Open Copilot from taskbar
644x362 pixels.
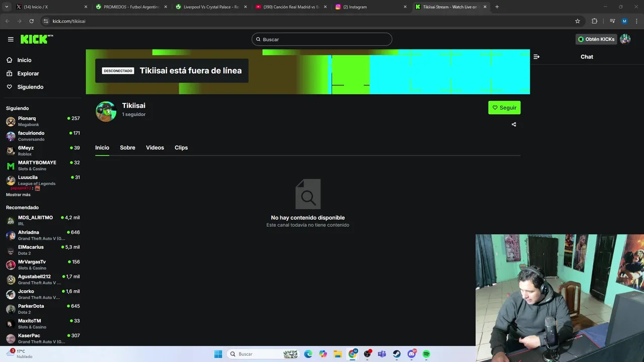pos(323,354)
